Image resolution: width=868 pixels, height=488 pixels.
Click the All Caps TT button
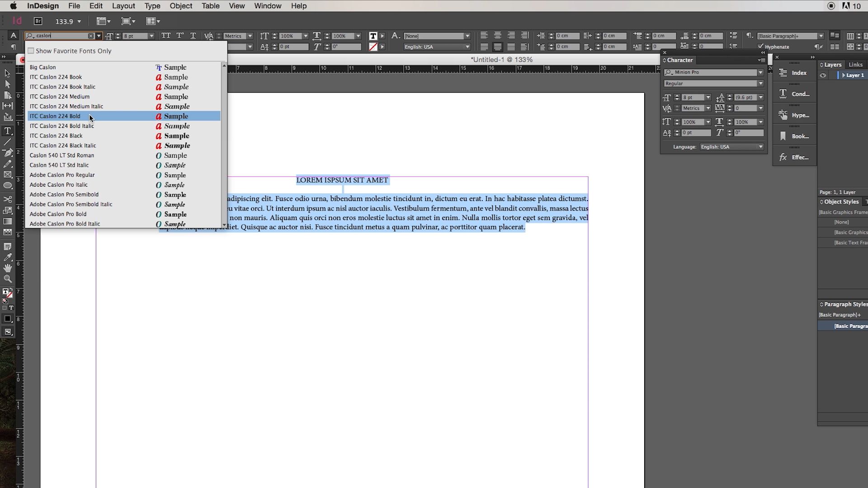166,36
